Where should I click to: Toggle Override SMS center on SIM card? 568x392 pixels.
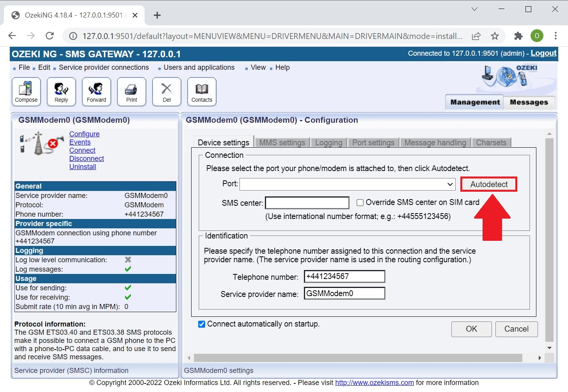(x=360, y=203)
